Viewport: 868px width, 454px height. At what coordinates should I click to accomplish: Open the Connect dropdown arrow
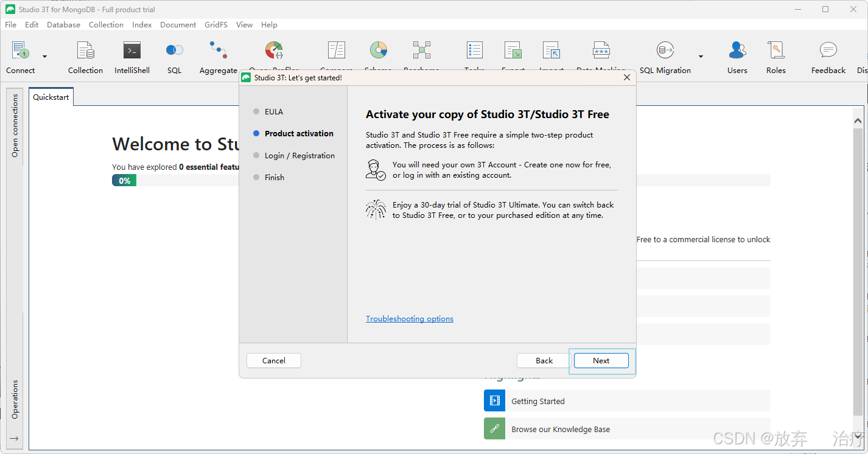click(x=44, y=57)
